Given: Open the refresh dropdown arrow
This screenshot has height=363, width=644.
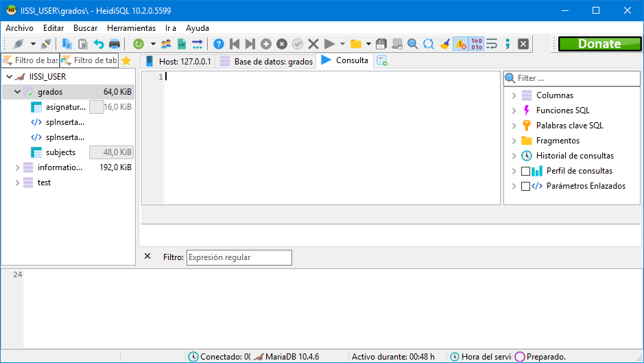Looking at the screenshot, I should [x=153, y=44].
